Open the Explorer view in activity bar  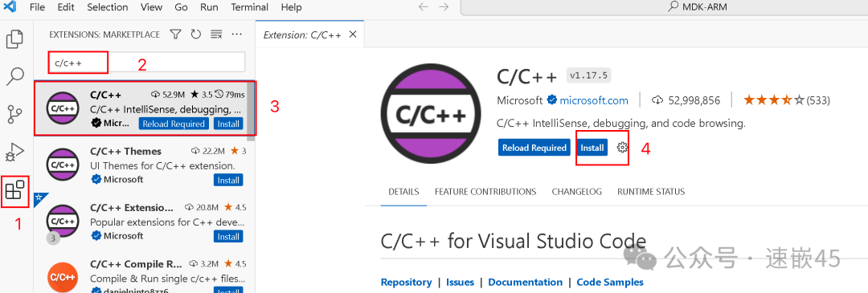(x=15, y=40)
